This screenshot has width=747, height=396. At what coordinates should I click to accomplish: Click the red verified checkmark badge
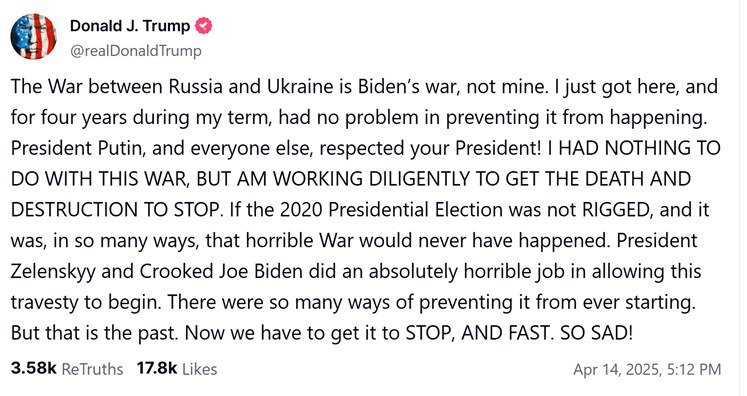(x=204, y=26)
